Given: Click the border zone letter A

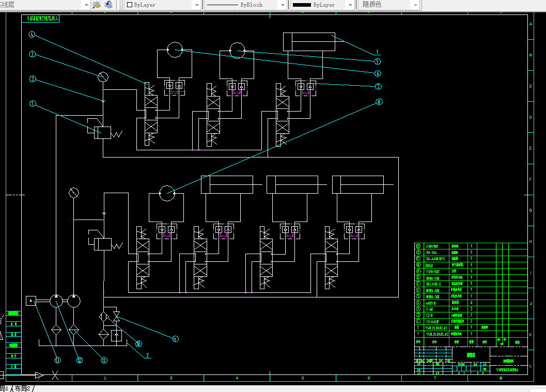Looking at the screenshot, I should pos(531,24).
